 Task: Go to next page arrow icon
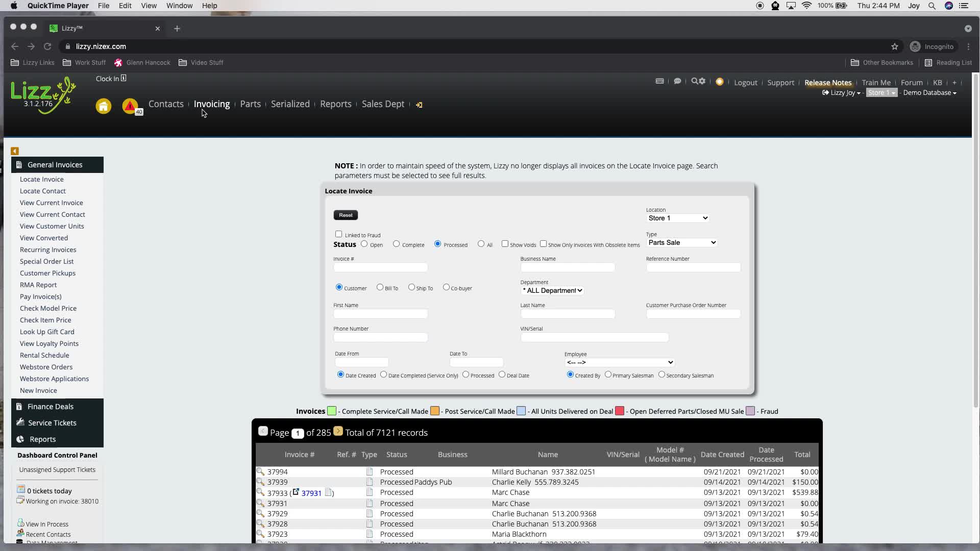click(338, 431)
